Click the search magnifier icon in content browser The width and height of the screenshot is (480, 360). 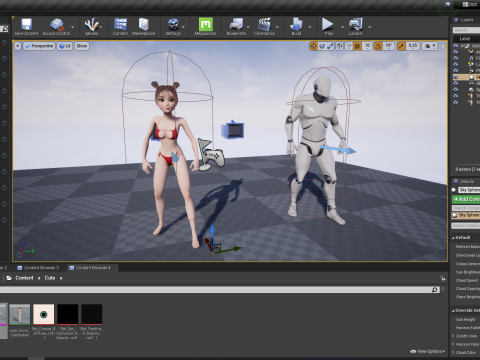click(x=434, y=290)
